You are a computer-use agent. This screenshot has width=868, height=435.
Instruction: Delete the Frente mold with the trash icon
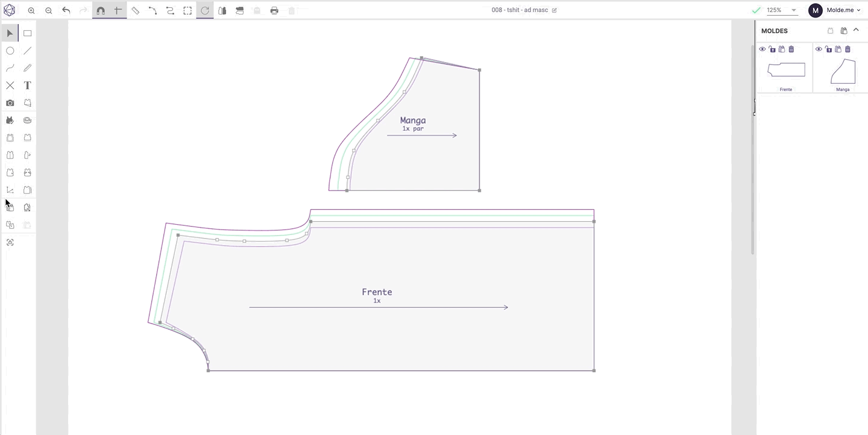pyautogui.click(x=791, y=49)
